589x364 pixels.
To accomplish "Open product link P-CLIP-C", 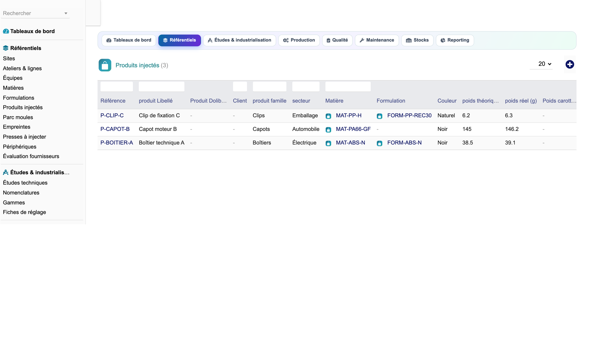I will pyautogui.click(x=112, y=115).
